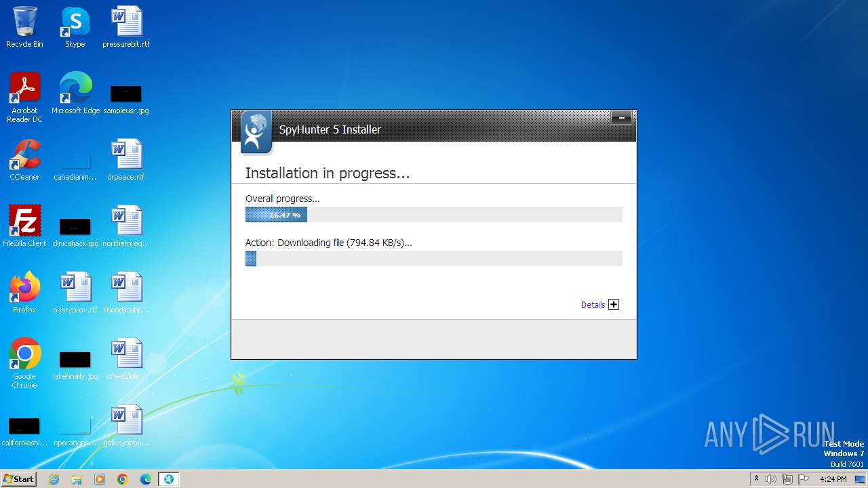The height and width of the screenshot is (488, 868).
Task: Select the drpeace.rtf document icon
Action: point(126,160)
